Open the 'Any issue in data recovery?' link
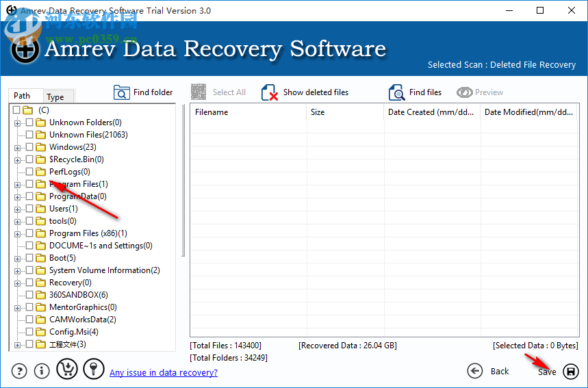This screenshot has width=588, height=388. coord(164,372)
